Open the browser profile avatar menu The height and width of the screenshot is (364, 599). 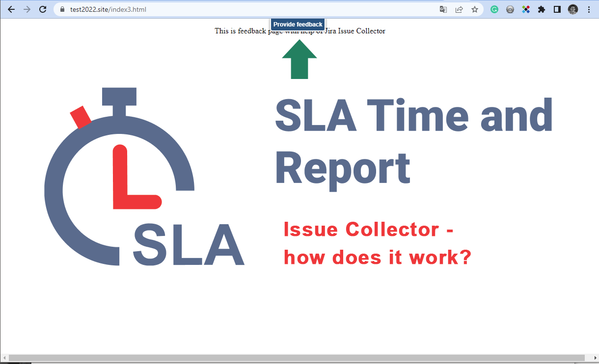(x=572, y=9)
